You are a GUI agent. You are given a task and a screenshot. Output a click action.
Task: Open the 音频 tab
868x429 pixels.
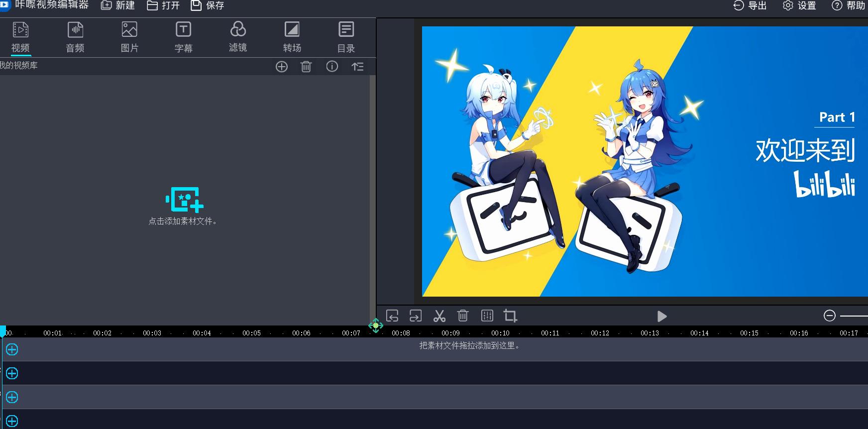click(75, 37)
